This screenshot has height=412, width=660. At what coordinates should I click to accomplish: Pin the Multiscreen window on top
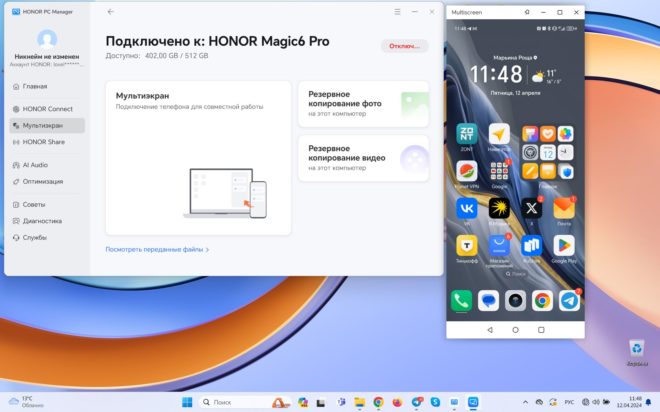tap(527, 12)
